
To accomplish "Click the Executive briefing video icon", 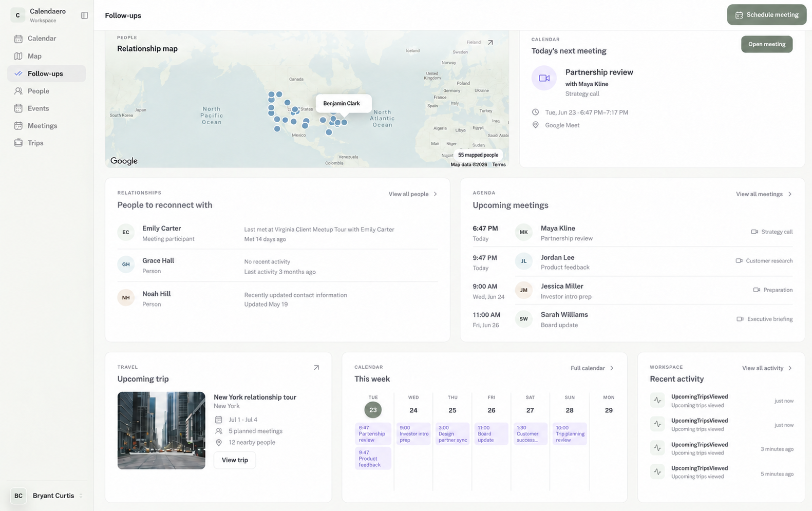I will point(740,319).
